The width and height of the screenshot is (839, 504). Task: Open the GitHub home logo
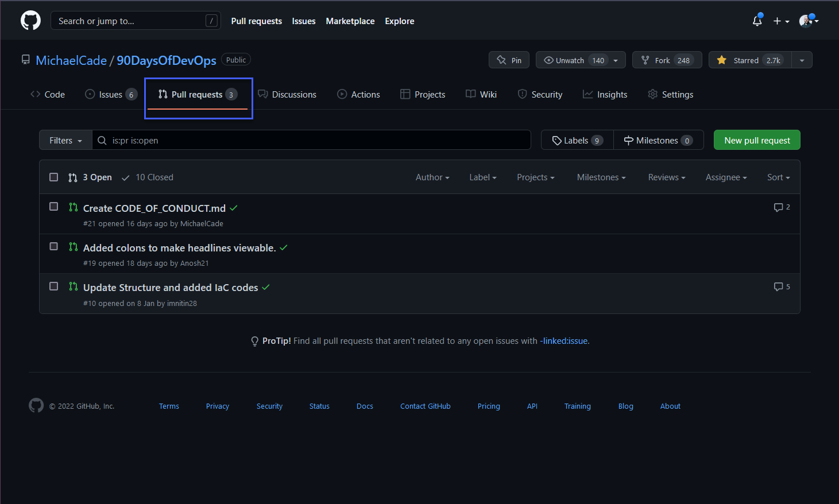[x=30, y=20]
